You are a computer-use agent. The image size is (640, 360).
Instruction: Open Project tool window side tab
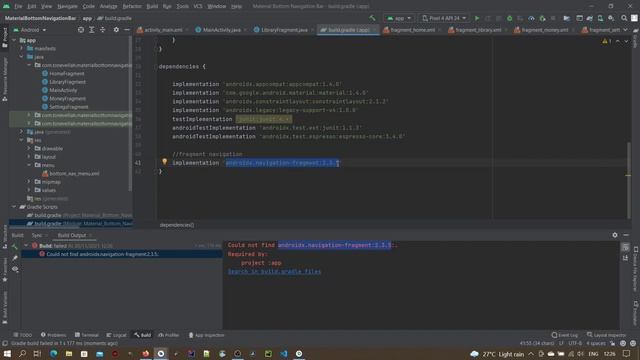coord(4,37)
